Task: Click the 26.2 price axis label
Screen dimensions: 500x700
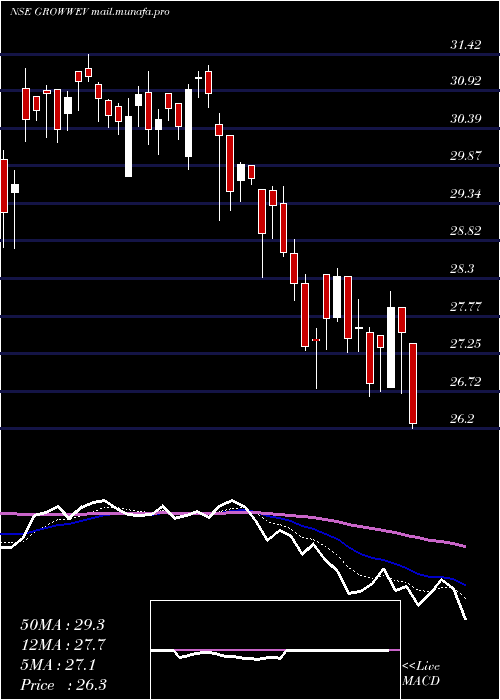Action: click(462, 419)
